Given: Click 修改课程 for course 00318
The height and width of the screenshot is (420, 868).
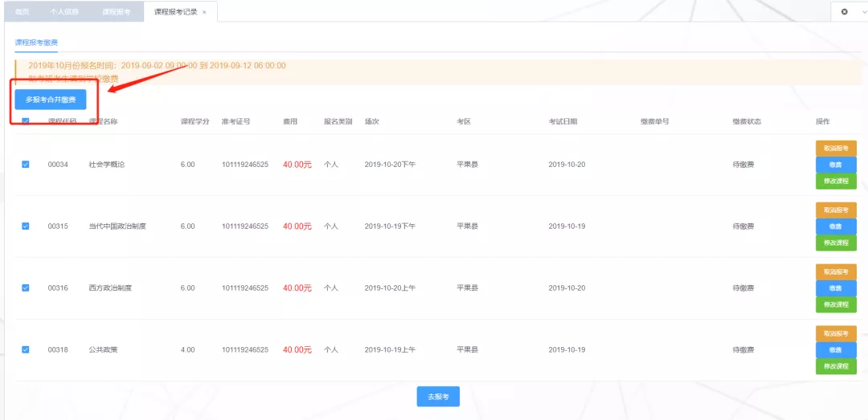Looking at the screenshot, I should (x=836, y=366).
